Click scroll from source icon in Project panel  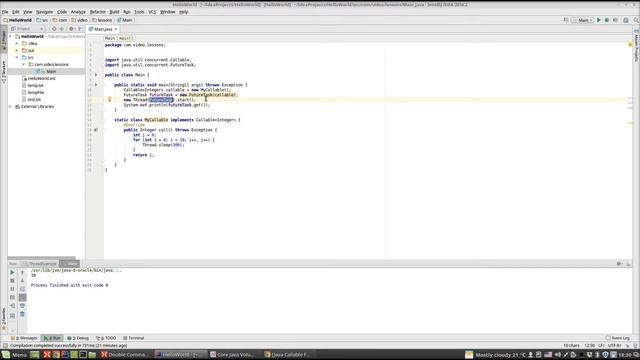click(54, 29)
